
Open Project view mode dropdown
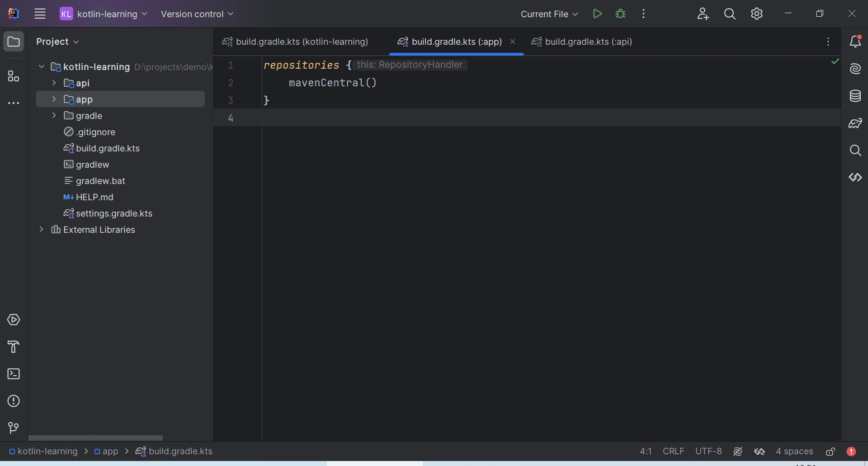(x=57, y=42)
